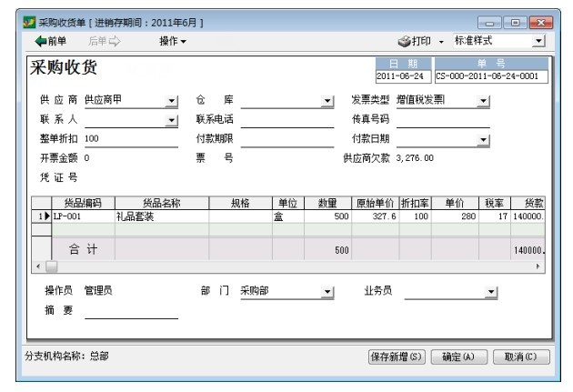573x392 pixels.
Task: Click the 保存新增(S) button
Action: coord(397,357)
